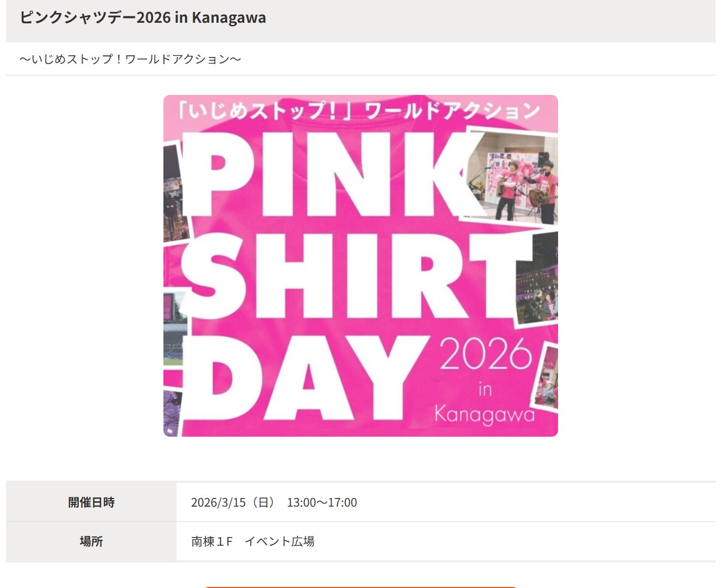Click the subtitle 〜いじめストップ！ワールドアクション〜
The image size is (728, 588).
pyautogui.click(x=130, y=59)
